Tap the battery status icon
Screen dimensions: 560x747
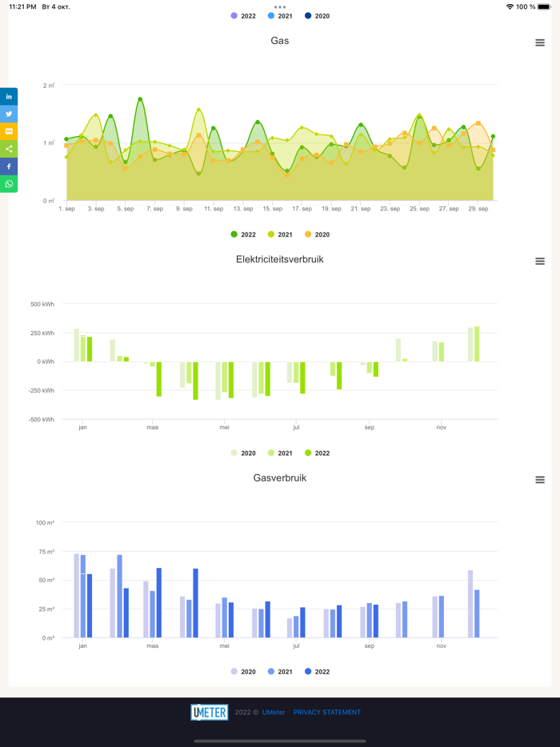click(544, 6)
